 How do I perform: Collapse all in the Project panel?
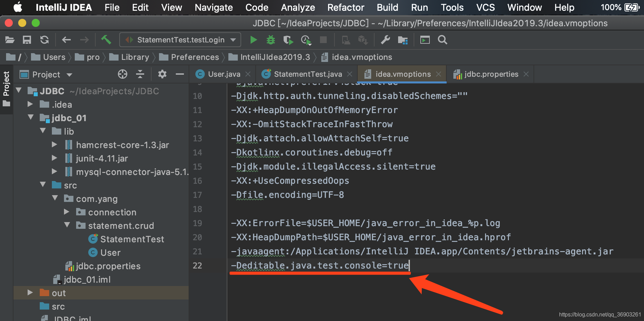140,74
